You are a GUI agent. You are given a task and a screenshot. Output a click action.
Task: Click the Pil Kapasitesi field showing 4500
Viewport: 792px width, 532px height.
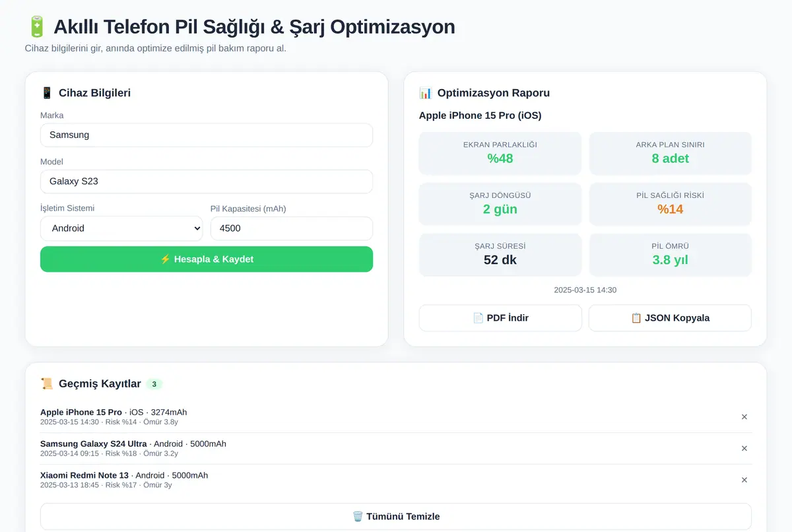tap(292, 228)
